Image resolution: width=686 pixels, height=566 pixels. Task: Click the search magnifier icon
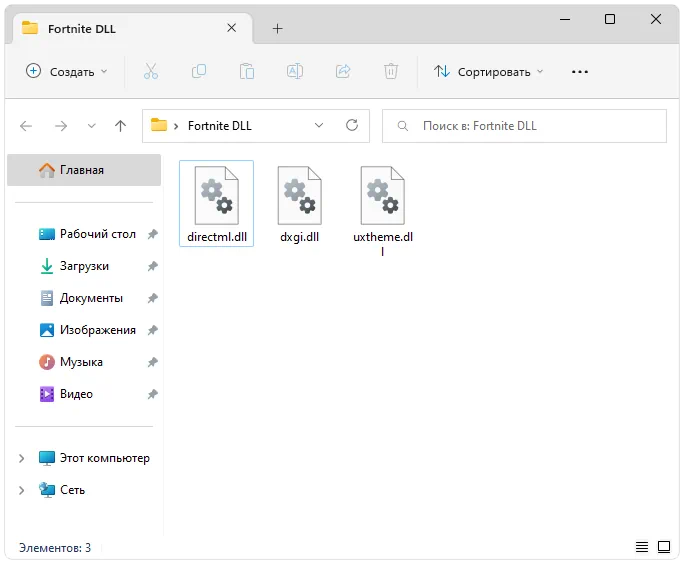[x=403, y=126]
